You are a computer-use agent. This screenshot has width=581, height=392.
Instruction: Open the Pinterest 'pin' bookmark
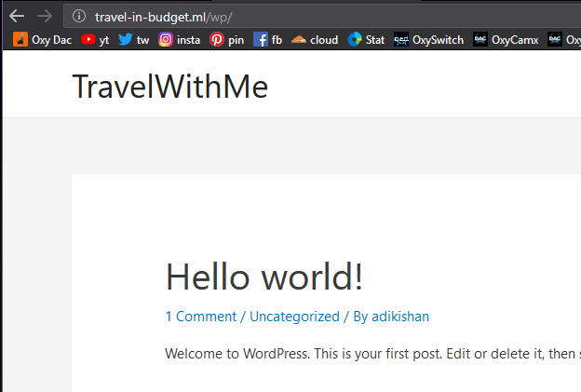pyautogui.click(x=226, y=39)
